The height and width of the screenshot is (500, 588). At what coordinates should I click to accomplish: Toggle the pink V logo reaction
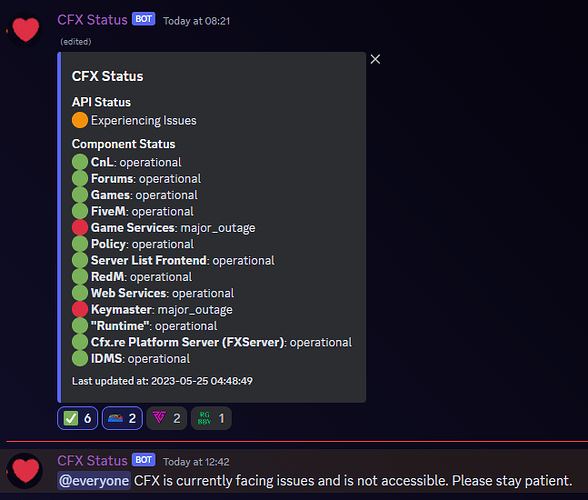tap(166, 418)
